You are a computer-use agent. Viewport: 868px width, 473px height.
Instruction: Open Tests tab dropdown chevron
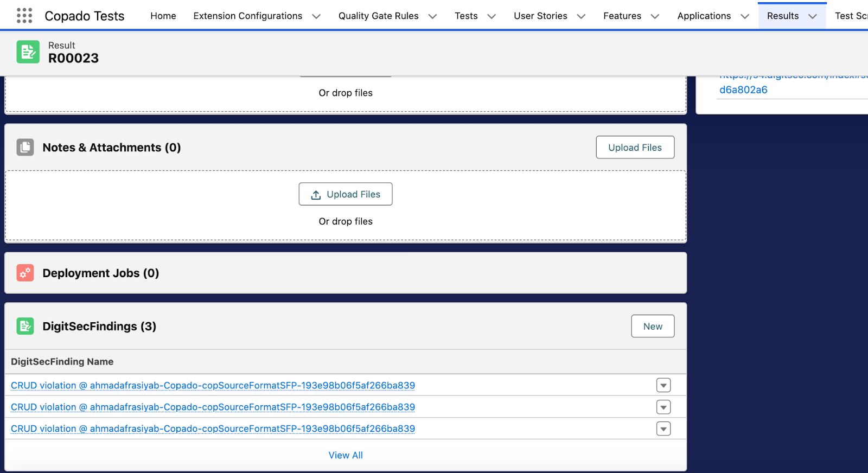492,16
